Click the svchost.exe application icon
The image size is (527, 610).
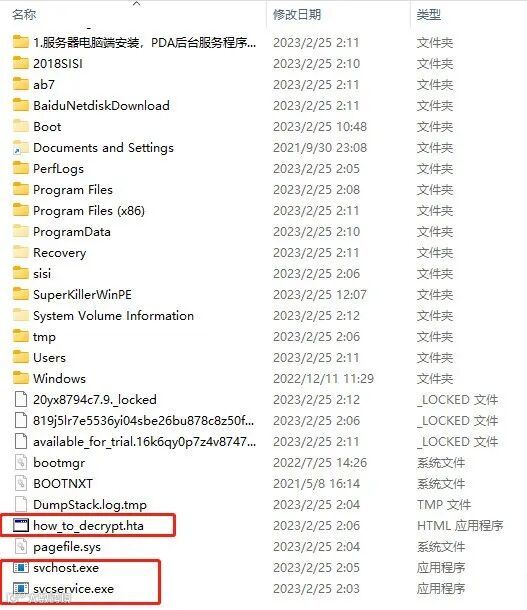[21, 568]
